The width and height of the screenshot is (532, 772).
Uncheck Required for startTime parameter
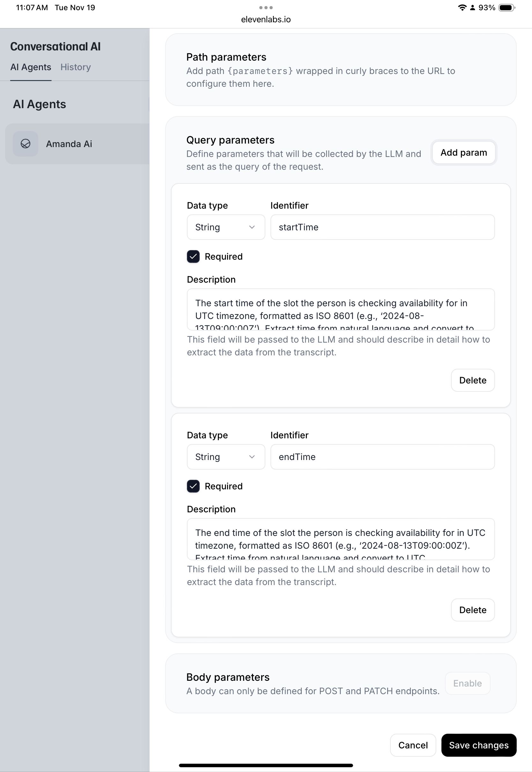[193, 256]
